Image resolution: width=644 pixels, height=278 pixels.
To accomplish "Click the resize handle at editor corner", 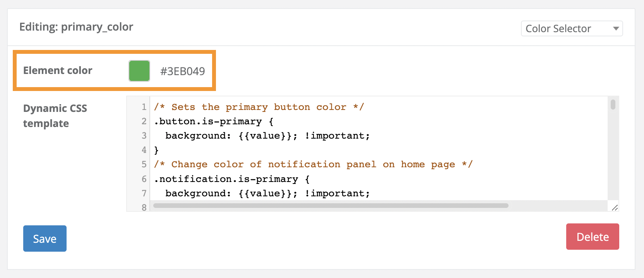I will pyautogui.click(x=615, y=208).
